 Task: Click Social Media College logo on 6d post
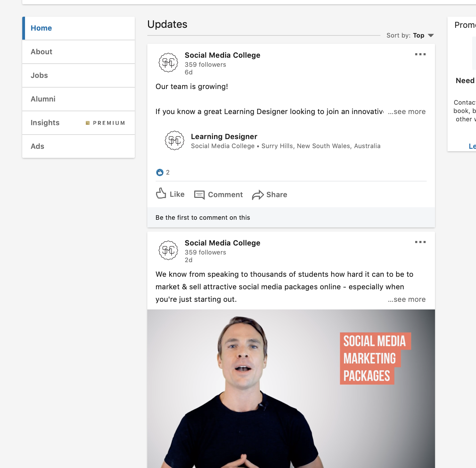(169, 63)
